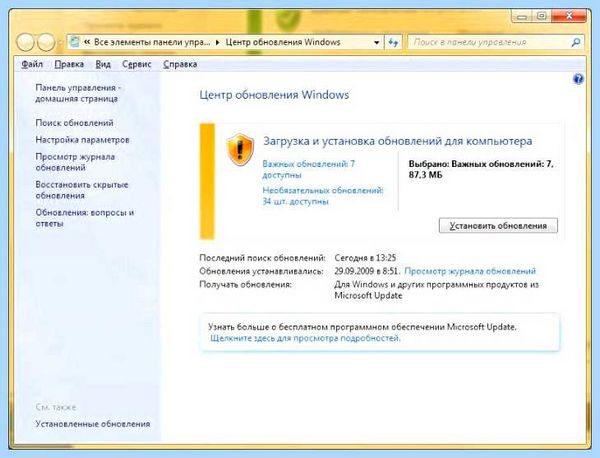Image resolution: width=600 pixels, height=458 pixels.
Task: Click text Выбрано: Важных обновлений: 7, 87,3 МБ
Action: [481, 169]
